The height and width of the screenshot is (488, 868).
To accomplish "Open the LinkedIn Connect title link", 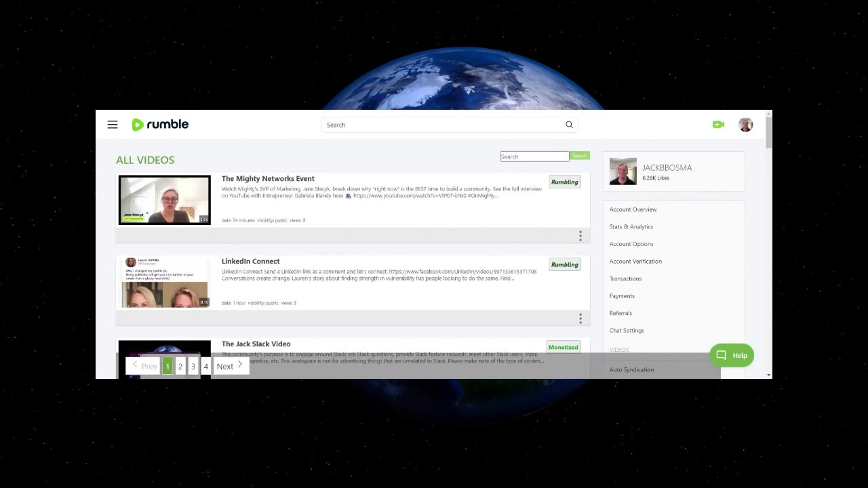I will (250, 262).
